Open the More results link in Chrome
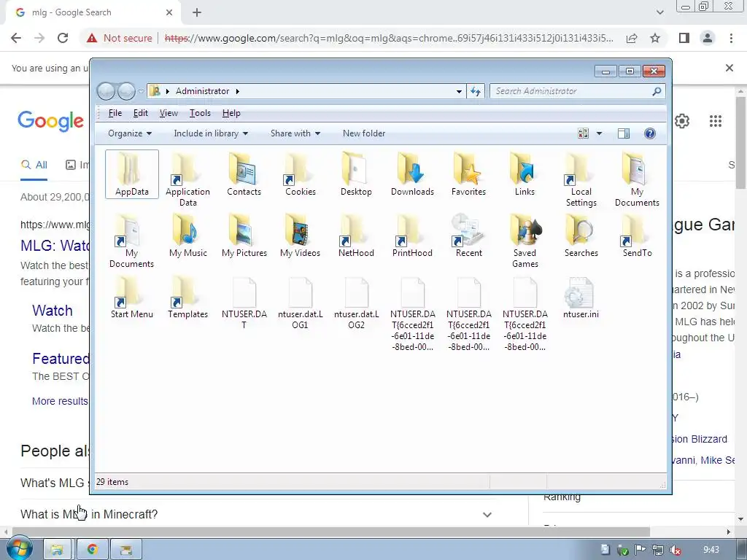Screen dimensions: 747x560 coord(60,401)
